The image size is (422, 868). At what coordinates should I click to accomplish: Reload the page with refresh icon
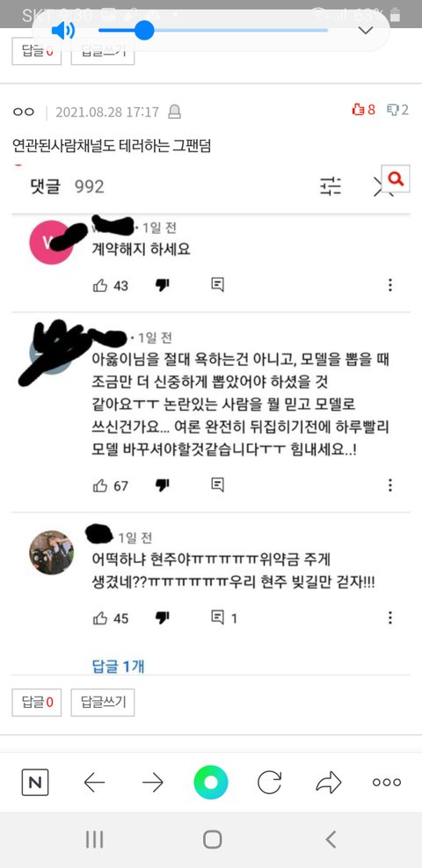[x=269, y=782]
